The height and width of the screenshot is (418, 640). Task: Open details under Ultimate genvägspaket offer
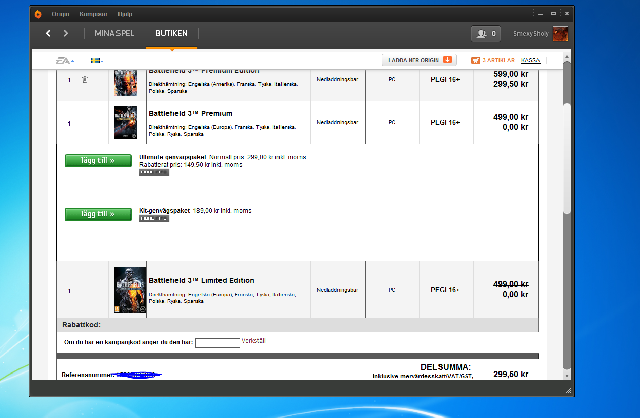tap(154, 173)
